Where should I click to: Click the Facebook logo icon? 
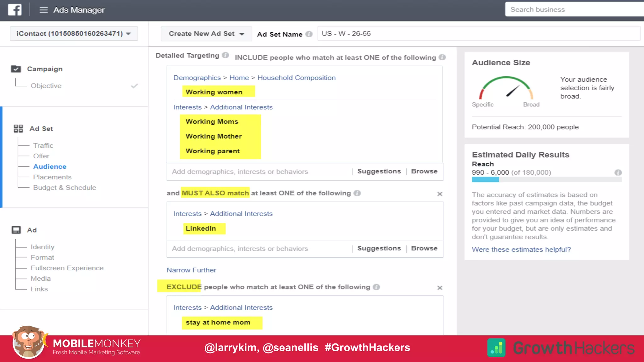pyautogui.click(x=15, y=10)
